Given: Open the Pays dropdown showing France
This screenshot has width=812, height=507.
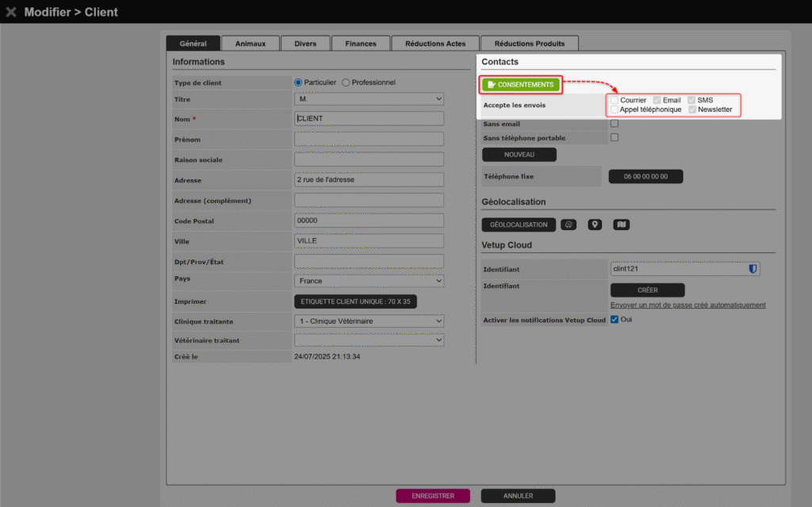Looking at the screenshot, I should pyautogui.click(x=369, y=281).
